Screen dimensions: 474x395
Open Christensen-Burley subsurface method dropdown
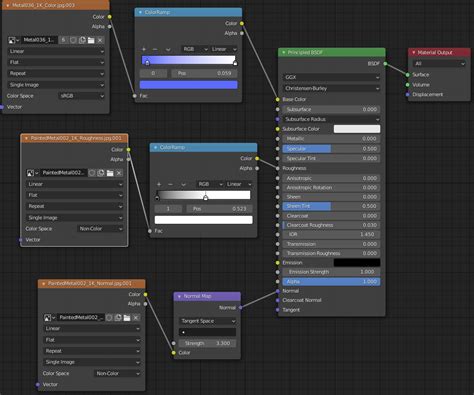click(332, 88)
